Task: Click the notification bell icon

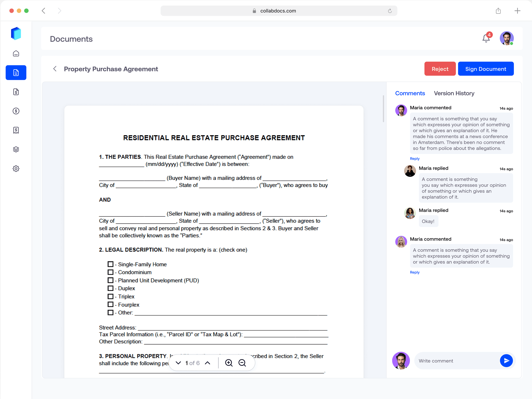Action: [x=486, y=39]
